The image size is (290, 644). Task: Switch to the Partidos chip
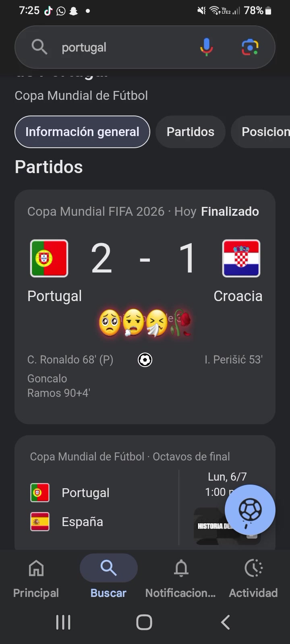coord(191,132)
